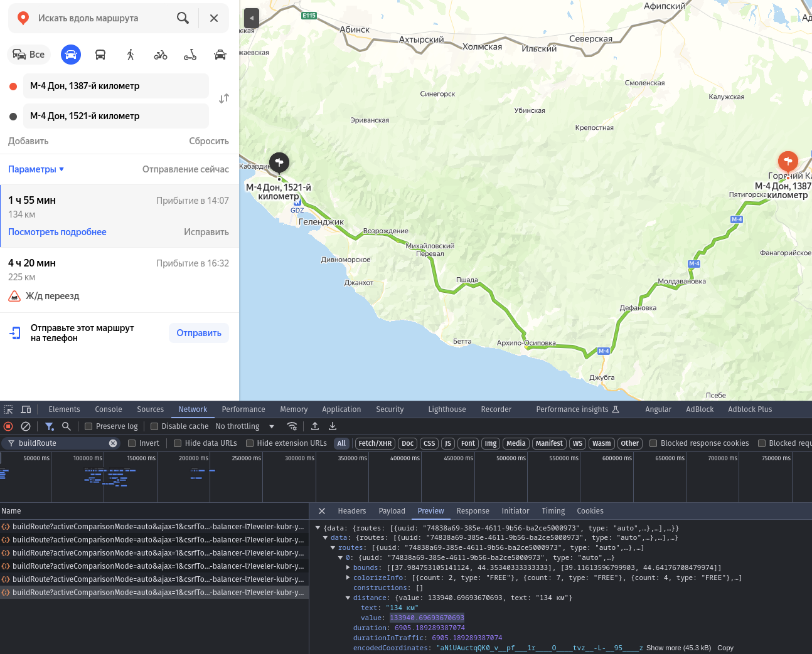Click the Отправить button

click(199, 333)
